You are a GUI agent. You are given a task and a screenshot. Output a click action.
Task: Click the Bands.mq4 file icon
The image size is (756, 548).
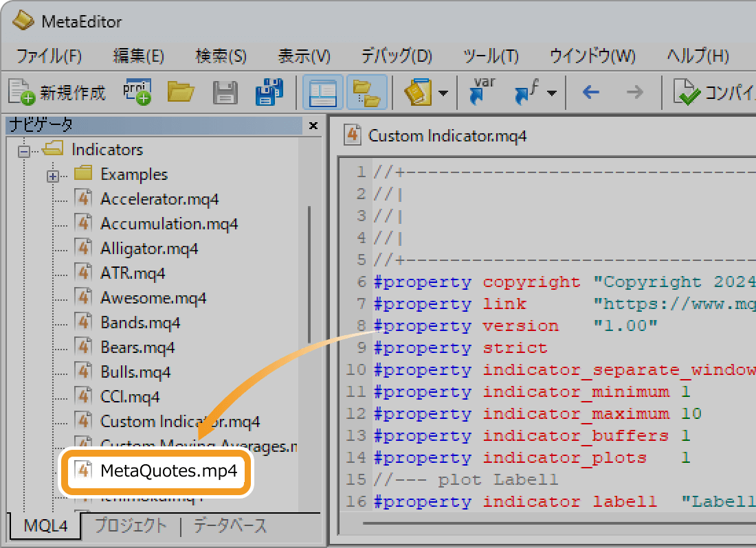[83, 322]
